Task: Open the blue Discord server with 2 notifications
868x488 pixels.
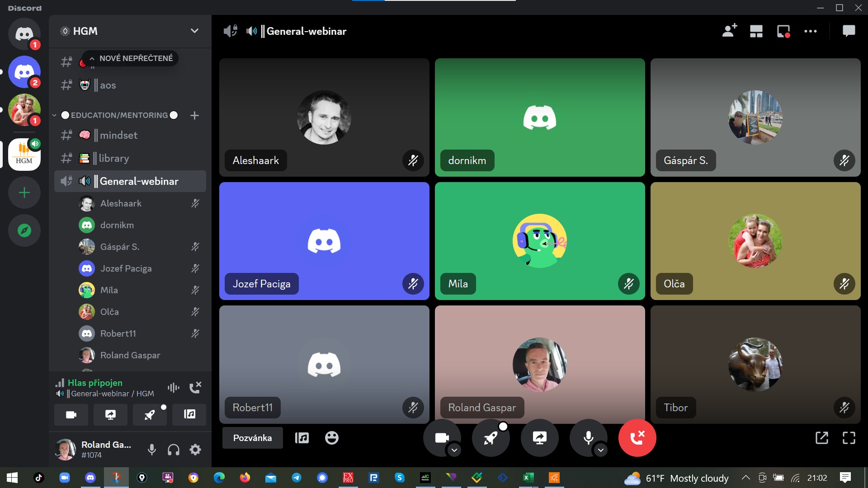Action: pyautogui.click(x=24, y=72)
